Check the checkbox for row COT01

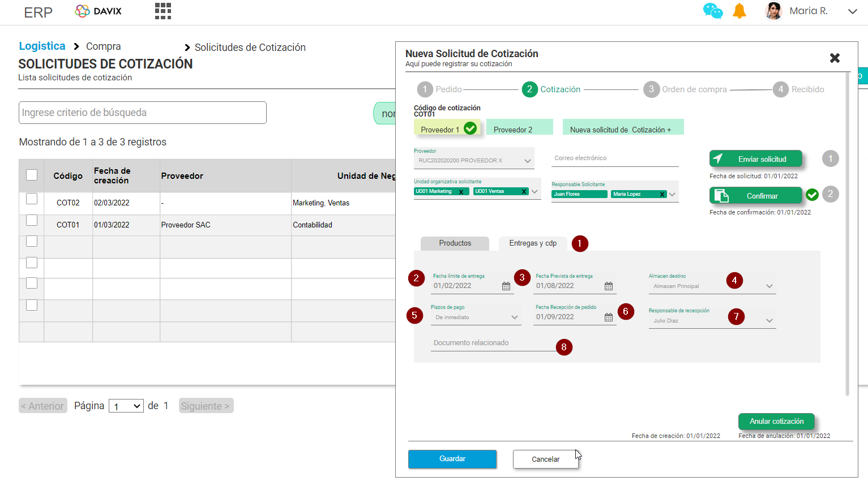click(x=31, y=220)
